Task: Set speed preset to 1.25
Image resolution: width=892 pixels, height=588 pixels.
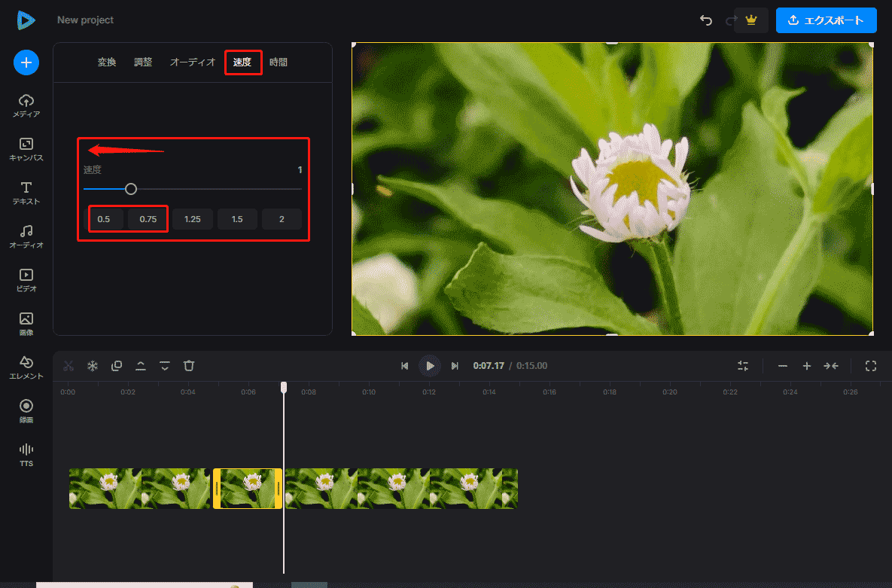Action: pos(192,219)
